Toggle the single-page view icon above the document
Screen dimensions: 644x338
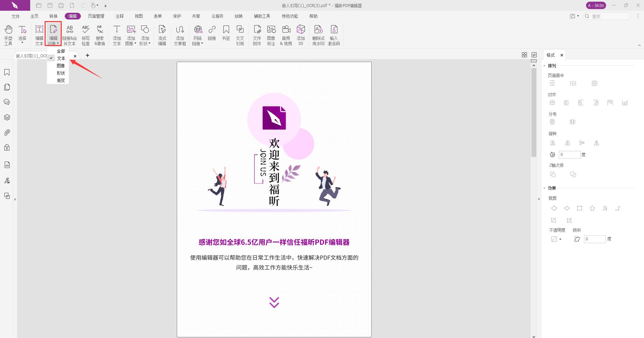click(534, 55)
